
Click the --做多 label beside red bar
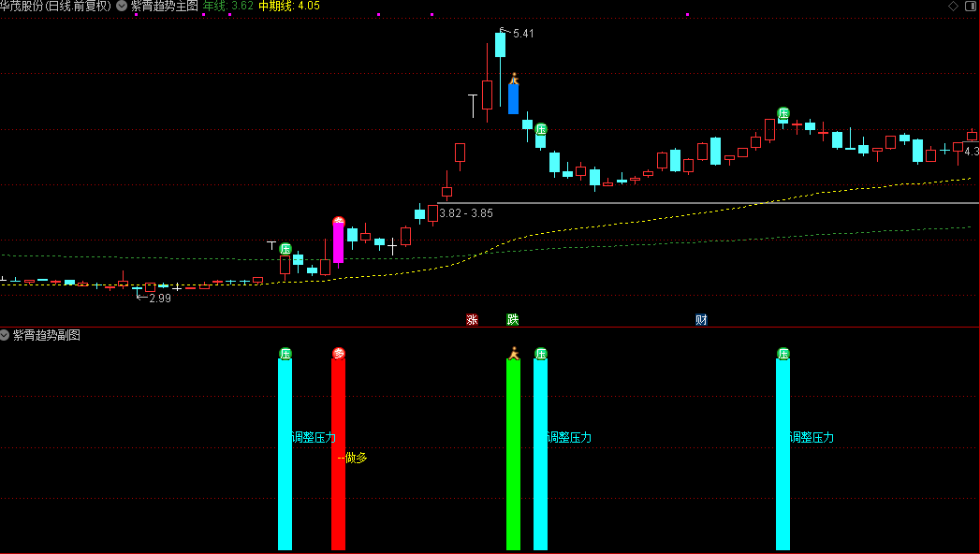pyautogui.click(x=353, y=458)
